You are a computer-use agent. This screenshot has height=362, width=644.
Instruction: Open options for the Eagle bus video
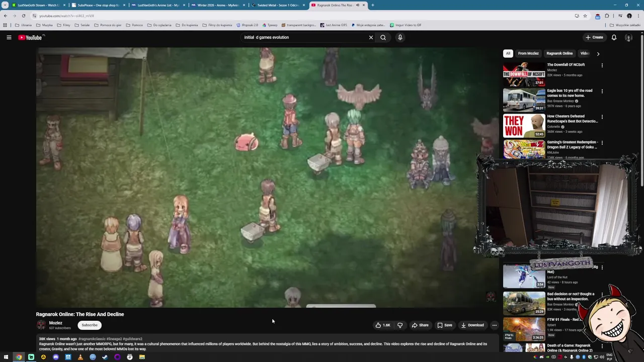tap(602, 92)
